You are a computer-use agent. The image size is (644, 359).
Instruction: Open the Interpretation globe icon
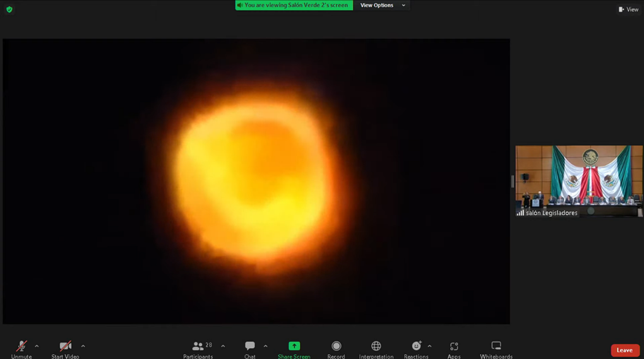pos(376,346)
